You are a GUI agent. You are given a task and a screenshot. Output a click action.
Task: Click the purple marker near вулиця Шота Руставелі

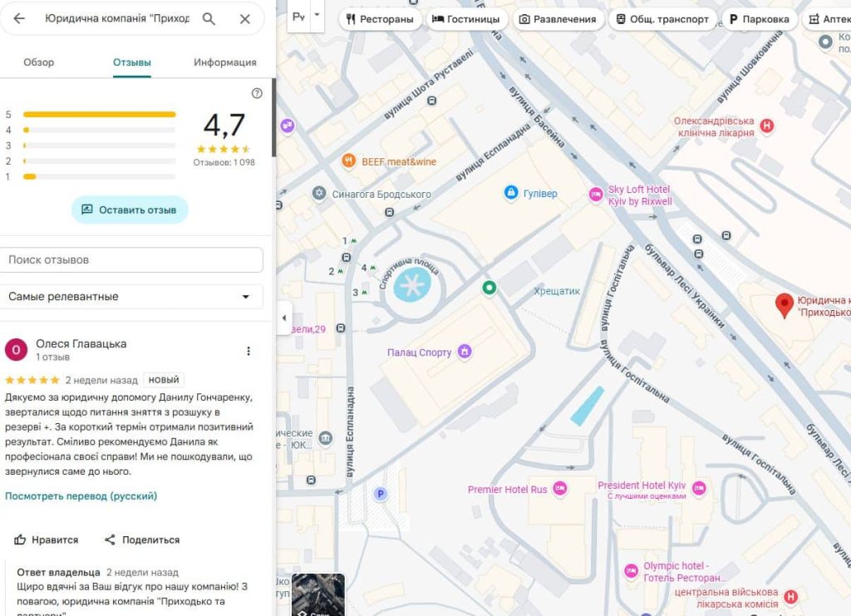pyautogui.click(x=288, y=126)
